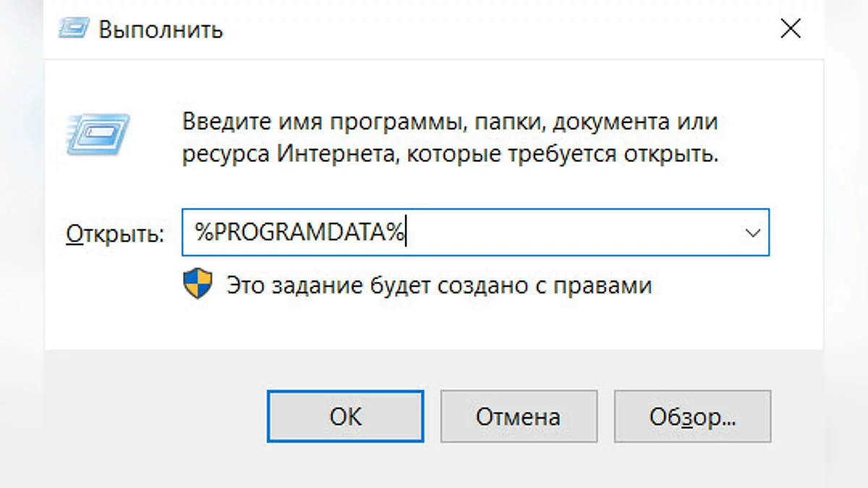
Task: Click inside the %PROGRAMDATA% input field
Action: (x=564, y=233)
